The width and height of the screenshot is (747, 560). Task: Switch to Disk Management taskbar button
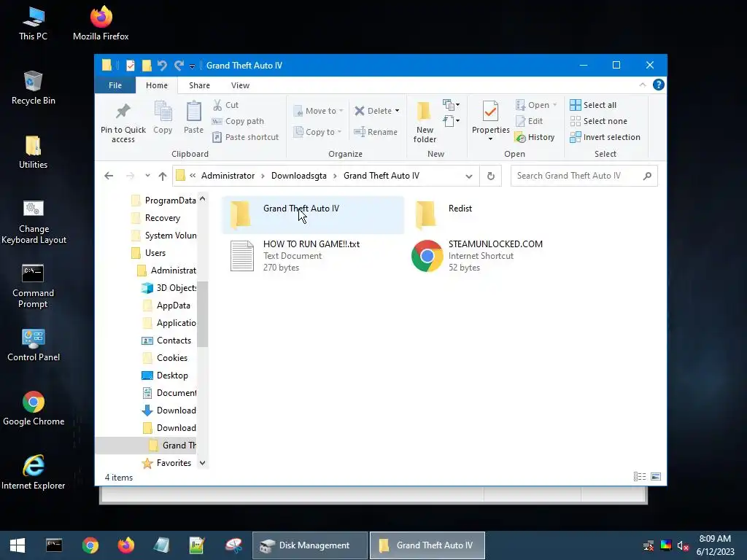click(309, 545)
